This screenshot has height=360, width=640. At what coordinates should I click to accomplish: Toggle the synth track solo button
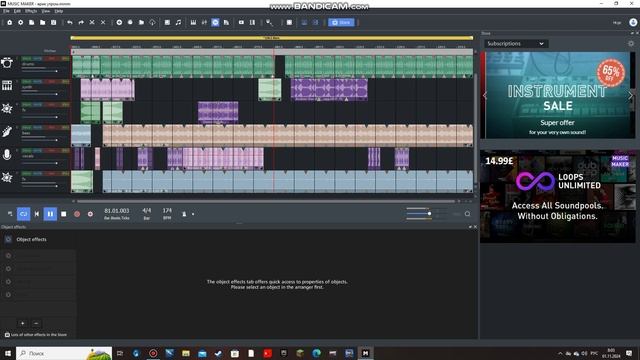(x=27, y=82)
